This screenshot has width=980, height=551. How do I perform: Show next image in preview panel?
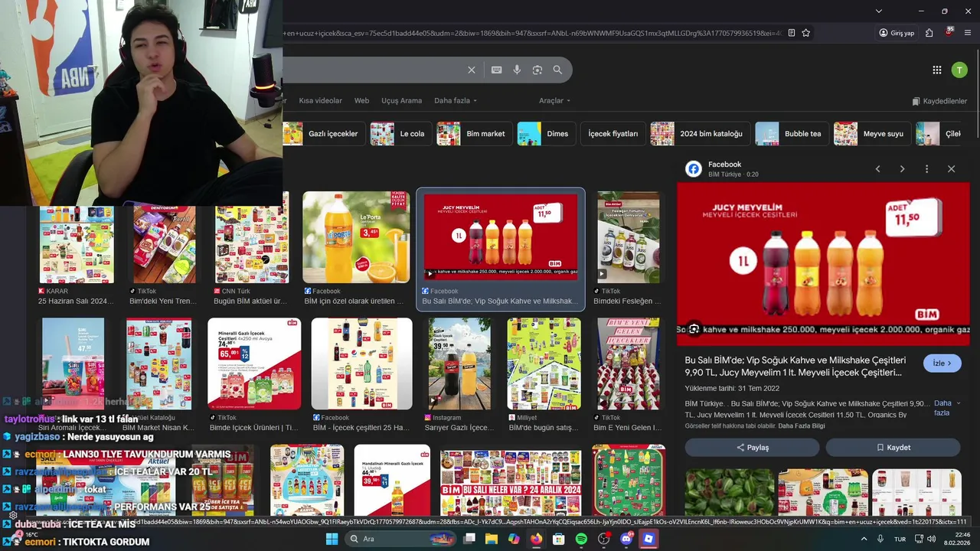tap(902, 168)
